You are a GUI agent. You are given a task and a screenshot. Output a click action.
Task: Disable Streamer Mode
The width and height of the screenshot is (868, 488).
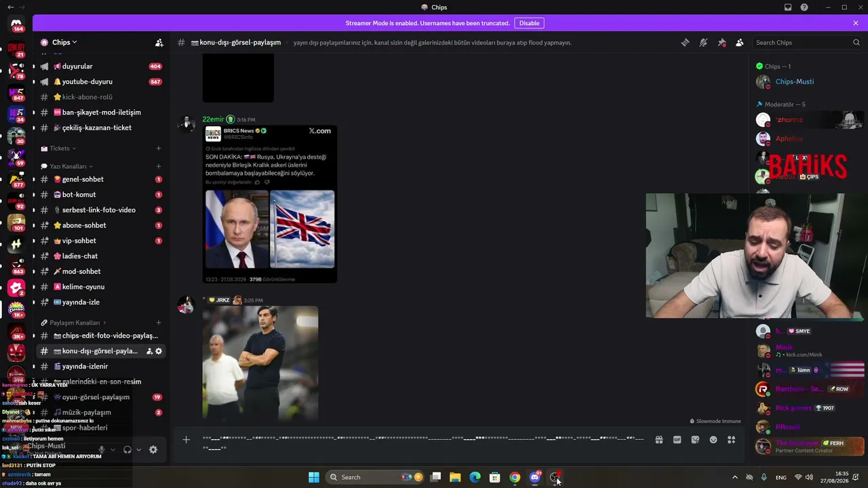click(x=529, y=23)
